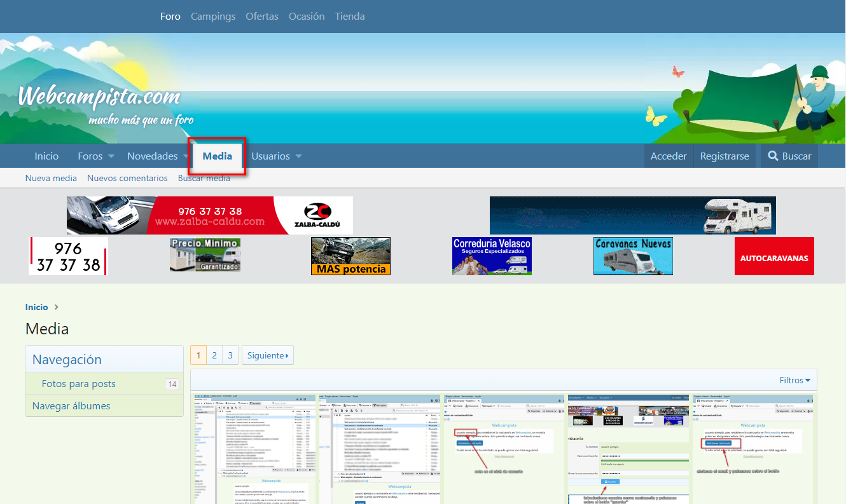Go to page 2 of media

(214, 355)
